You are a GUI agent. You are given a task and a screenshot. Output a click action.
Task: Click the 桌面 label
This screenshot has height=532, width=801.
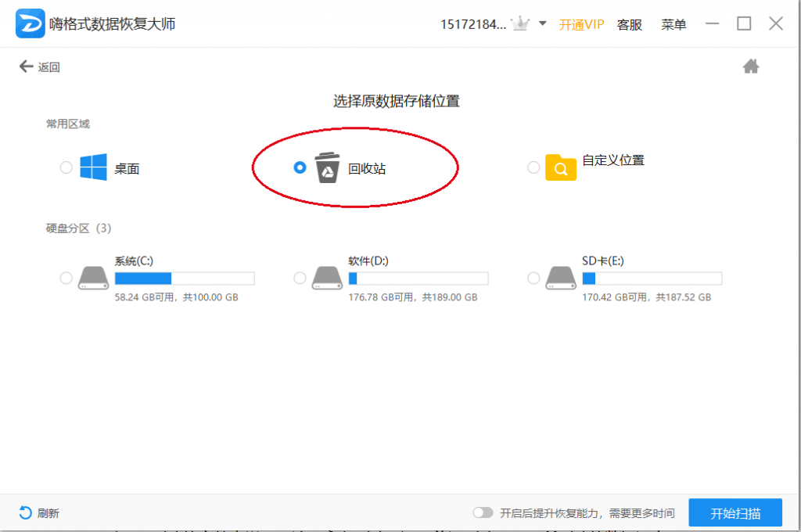coord(127,169)
